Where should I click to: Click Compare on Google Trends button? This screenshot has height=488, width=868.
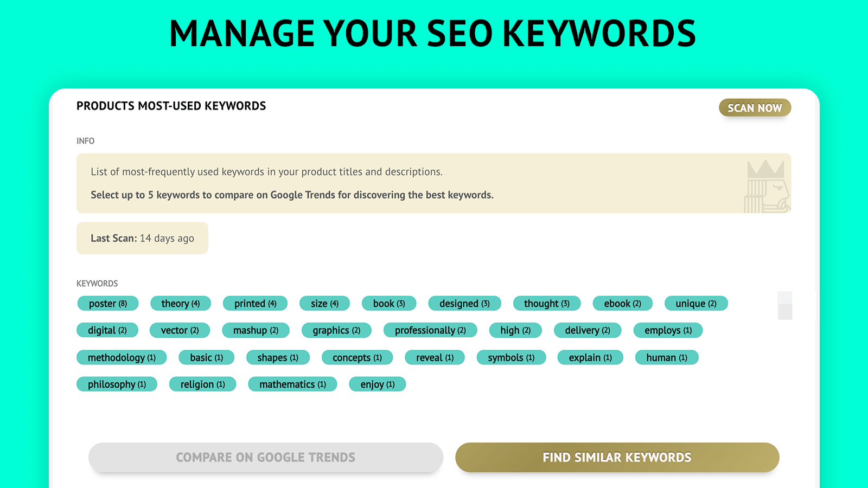(265, 457)
